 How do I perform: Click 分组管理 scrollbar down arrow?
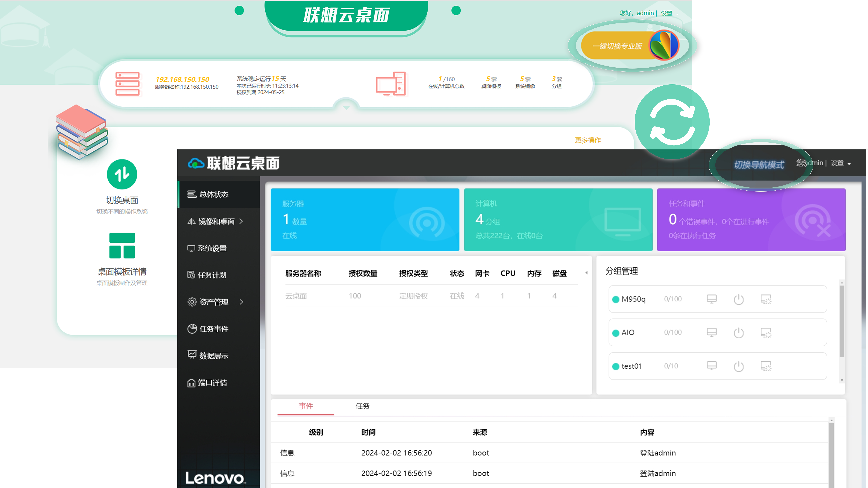[x=842, y=380]
